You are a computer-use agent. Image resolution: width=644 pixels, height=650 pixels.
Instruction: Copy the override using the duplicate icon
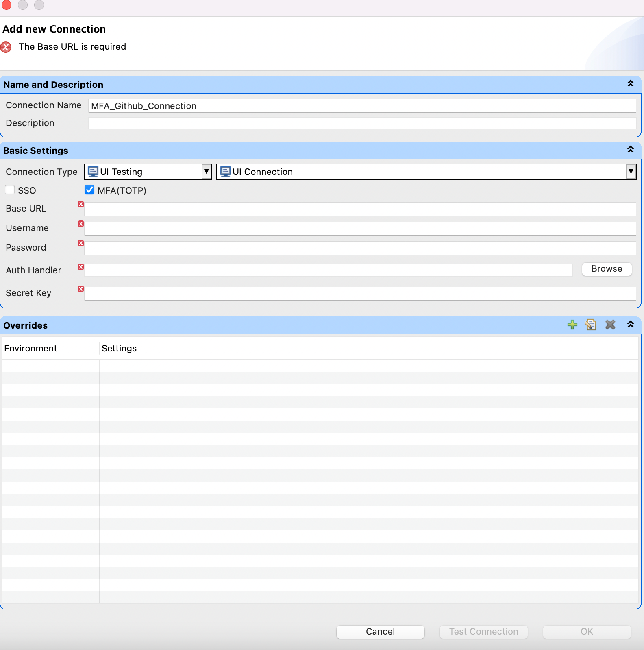tap(591, 325)
